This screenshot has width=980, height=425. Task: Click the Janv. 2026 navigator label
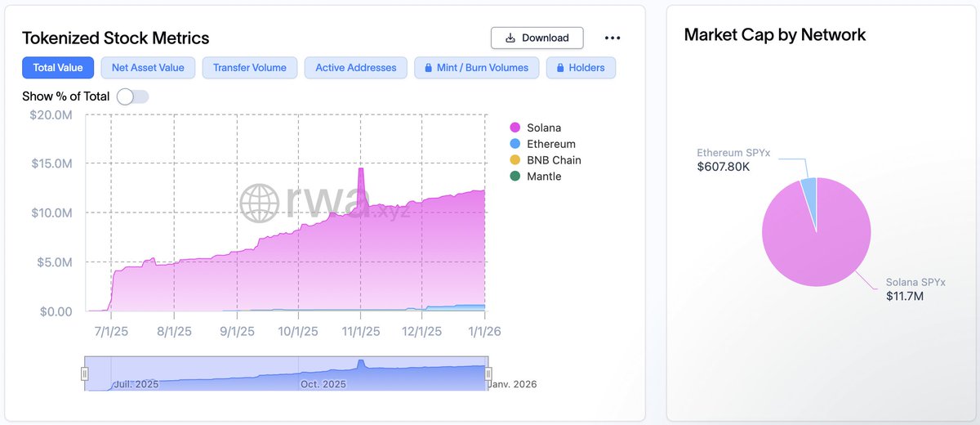(513, 384)
